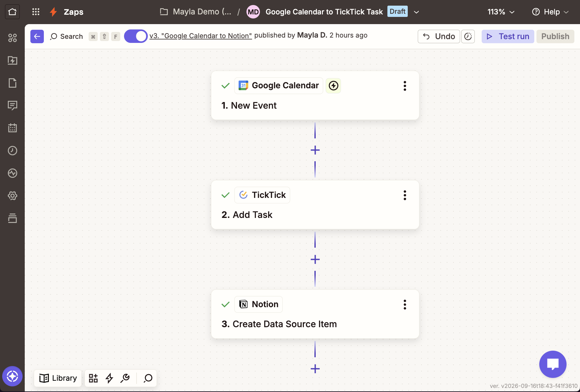Click the Draft status badge
This screenshot has height=392, width=580.
tap(397, 11)
